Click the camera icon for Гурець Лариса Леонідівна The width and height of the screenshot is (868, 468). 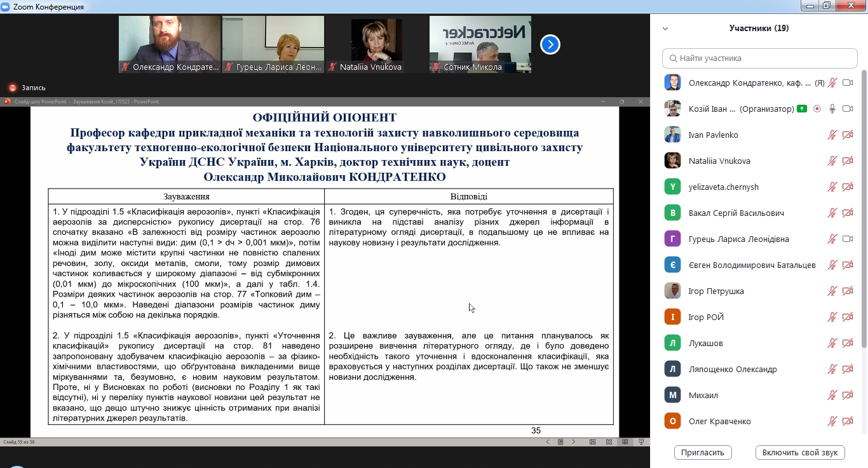click(x=847, y=239)
